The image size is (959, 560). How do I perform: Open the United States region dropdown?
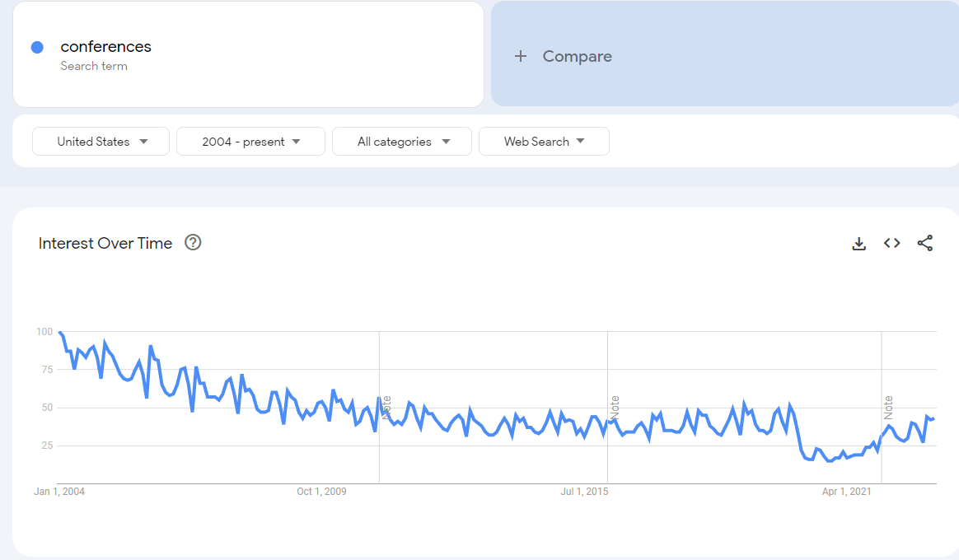click(101, 141)
